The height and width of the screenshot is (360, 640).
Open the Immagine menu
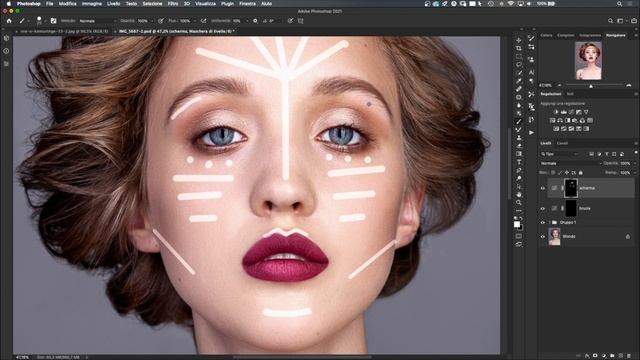click(x=92, y=4)
